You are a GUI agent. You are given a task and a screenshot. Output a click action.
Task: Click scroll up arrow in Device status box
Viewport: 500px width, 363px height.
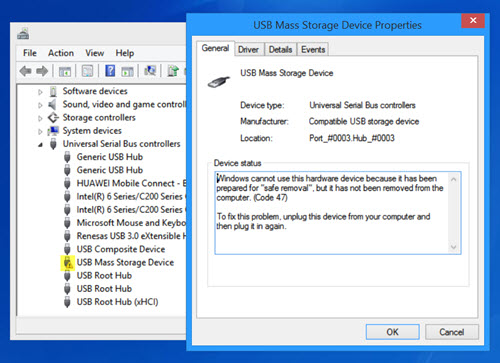tap(453, 180)
